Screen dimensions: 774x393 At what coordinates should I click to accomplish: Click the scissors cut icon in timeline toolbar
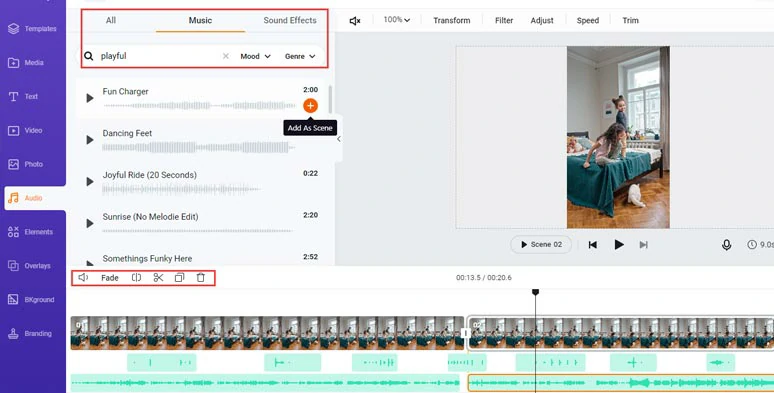click(158, 277)
